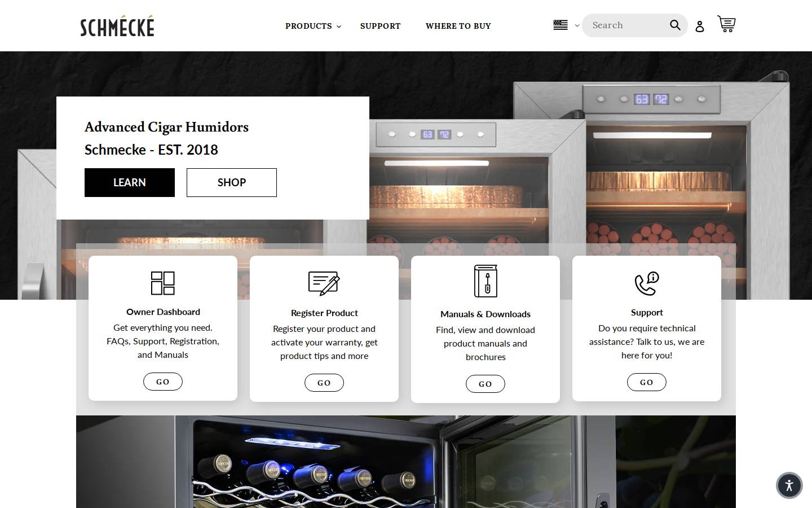The width and height of the screenshot is (812, 508).
Task: Click the Advanced Cigar Humidors headline
Action: tap(166, 127)
